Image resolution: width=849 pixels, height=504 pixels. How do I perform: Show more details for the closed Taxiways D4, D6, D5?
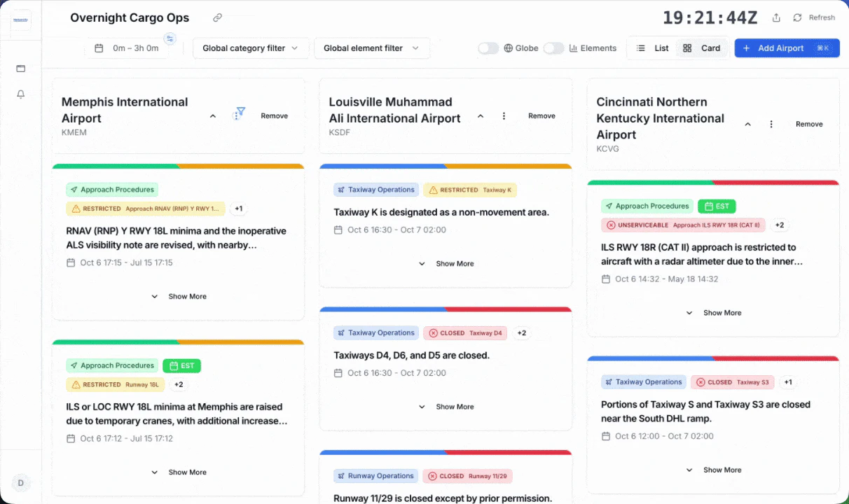[x=446, y=407]
